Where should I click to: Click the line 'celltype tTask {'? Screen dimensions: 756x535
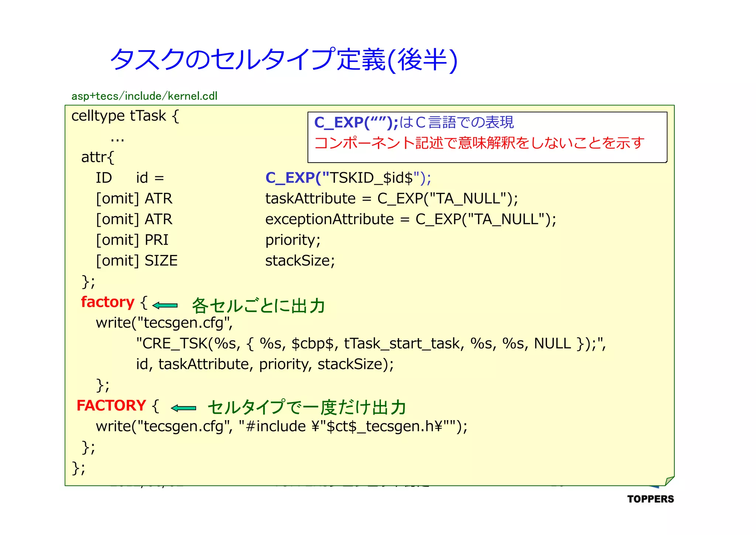(125, 116)
